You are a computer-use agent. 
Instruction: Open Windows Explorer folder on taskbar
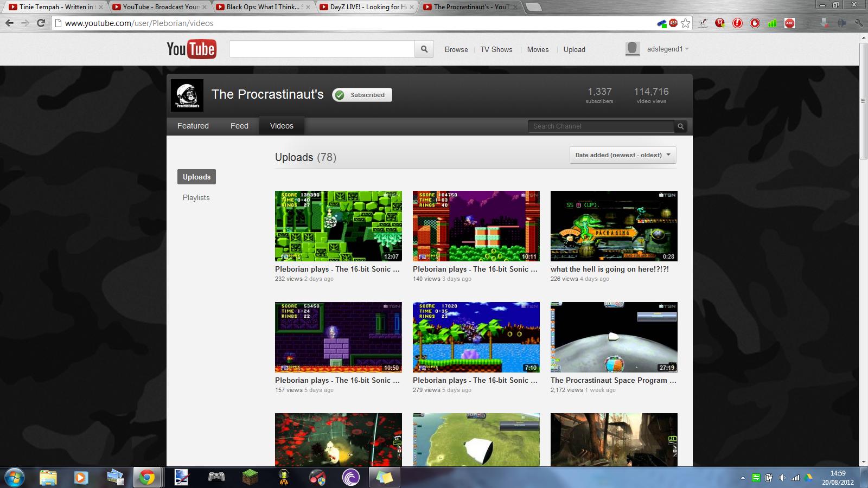point(48,477)
